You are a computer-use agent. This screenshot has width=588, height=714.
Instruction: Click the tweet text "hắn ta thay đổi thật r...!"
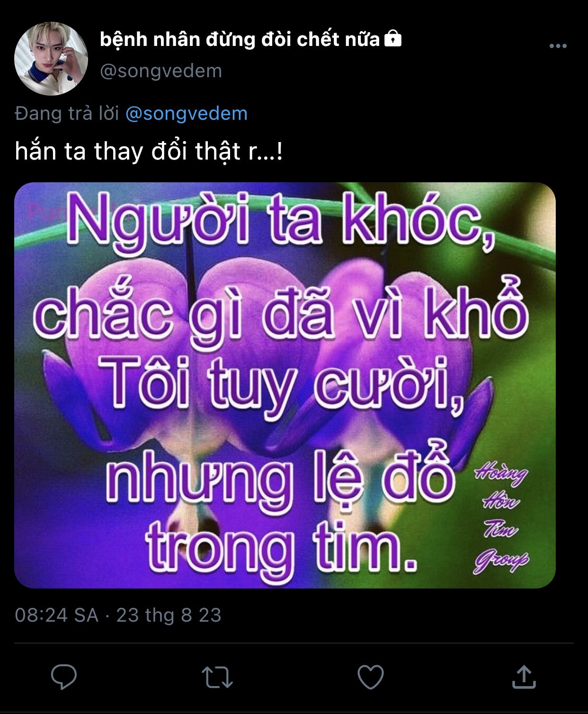pyautogui.click(x=149, y=152)
